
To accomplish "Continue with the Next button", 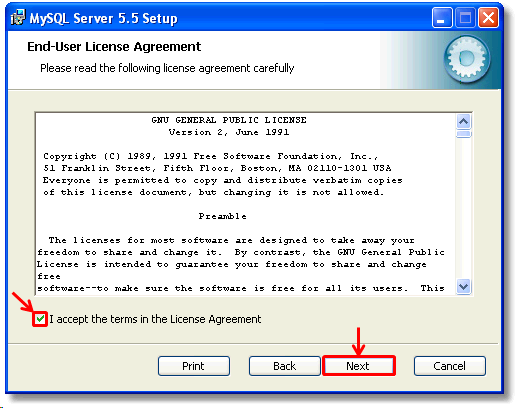I will click(x=359, y=366).
